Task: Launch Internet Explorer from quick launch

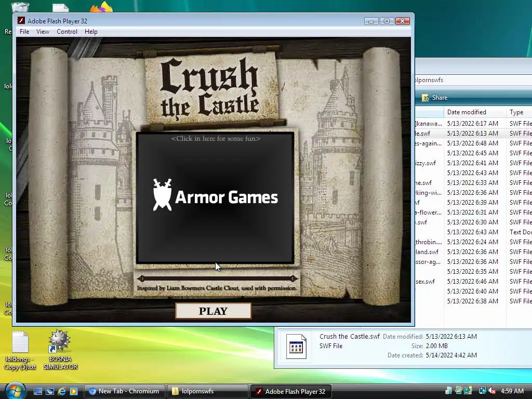Action: point(62,391)
